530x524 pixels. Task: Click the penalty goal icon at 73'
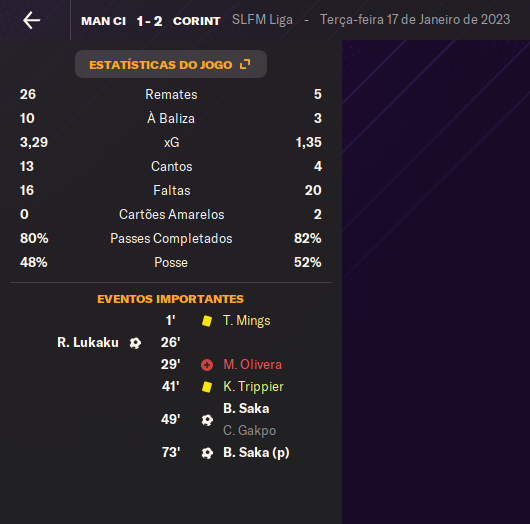pos(207,453)
